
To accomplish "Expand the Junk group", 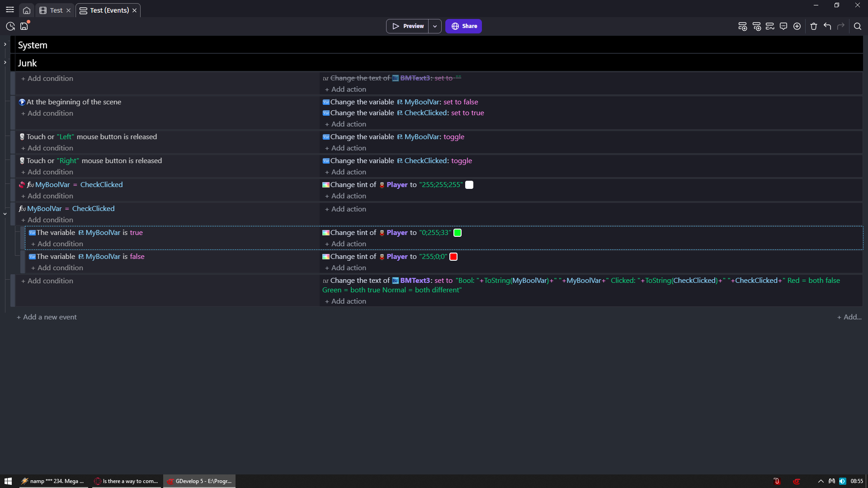I will tap(5, 62).
